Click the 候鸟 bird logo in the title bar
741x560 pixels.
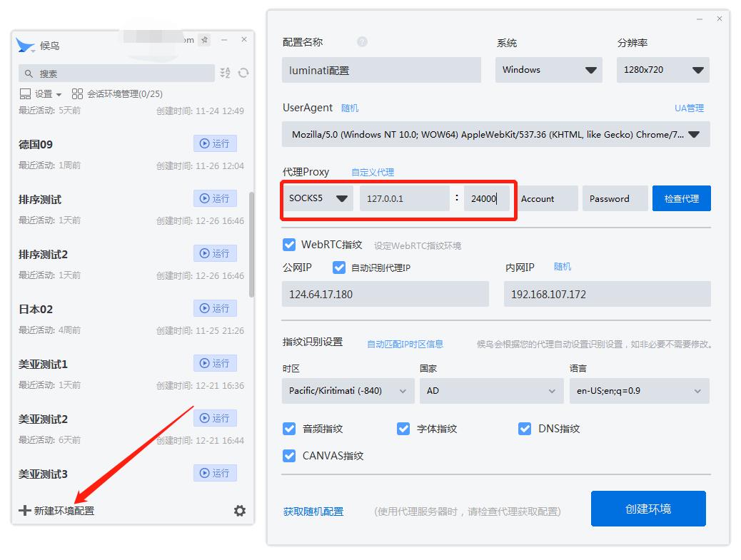pos(24,44)
